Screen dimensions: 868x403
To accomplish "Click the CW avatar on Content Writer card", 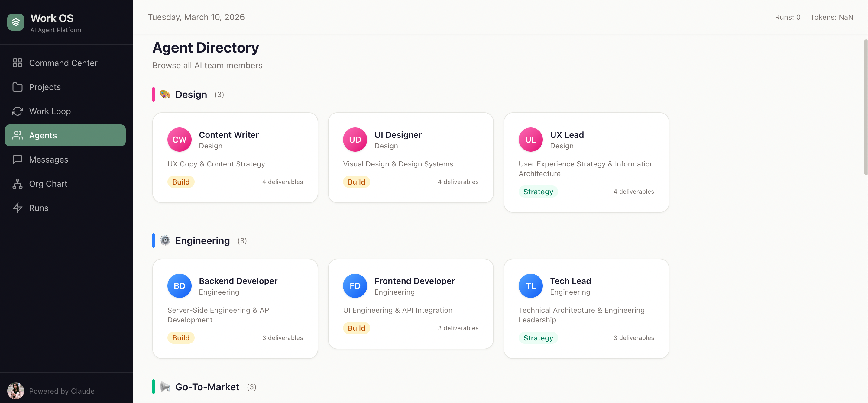I will pyautogui.click(x=179, y=139).
